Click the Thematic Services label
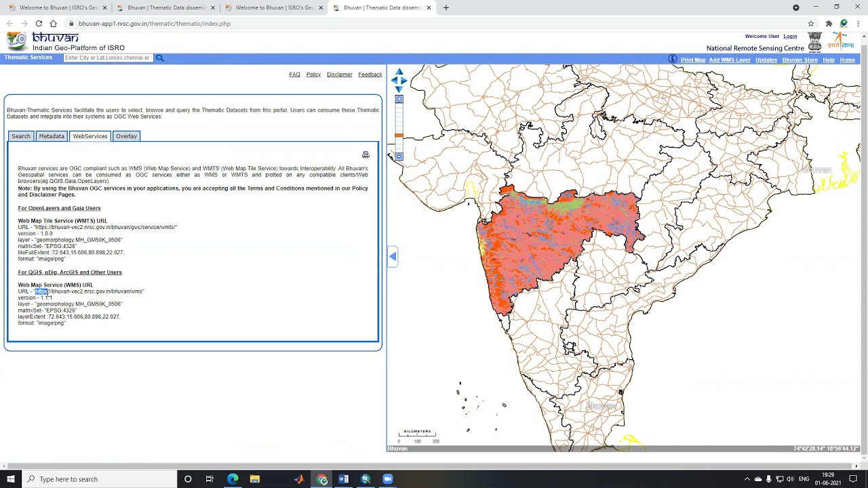 [28, 58]
